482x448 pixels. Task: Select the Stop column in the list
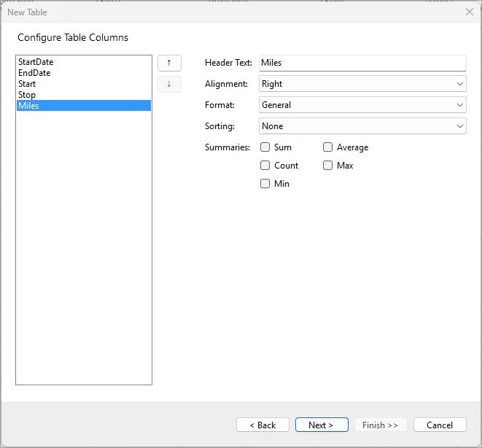[84, 95]
